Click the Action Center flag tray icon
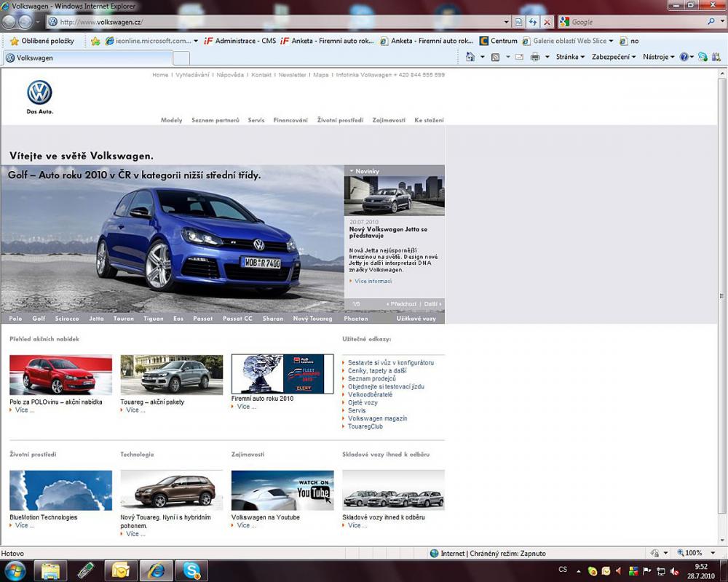The image size is (728, 582). pos(646,571)
